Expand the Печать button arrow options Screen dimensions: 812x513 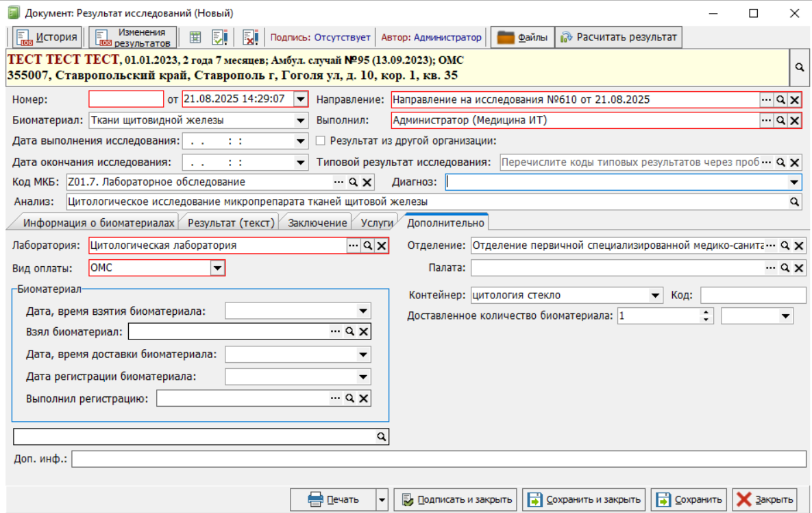click(382, 499)
